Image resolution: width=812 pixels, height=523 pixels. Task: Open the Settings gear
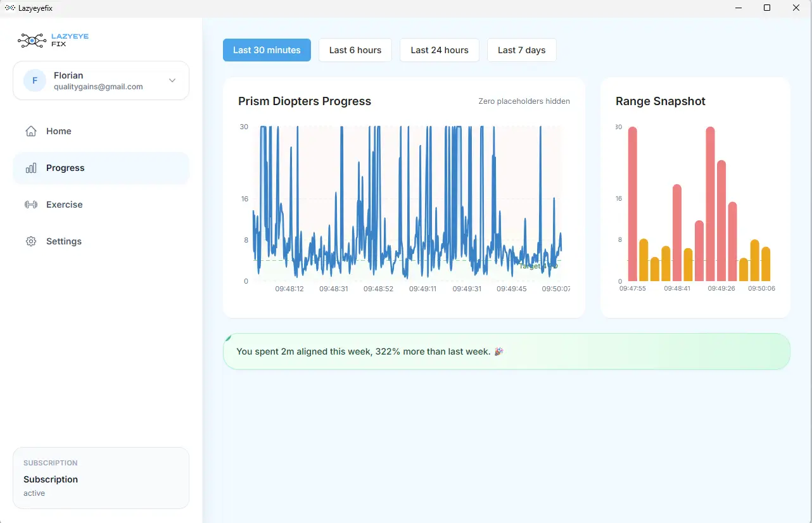tap(30, 241)
